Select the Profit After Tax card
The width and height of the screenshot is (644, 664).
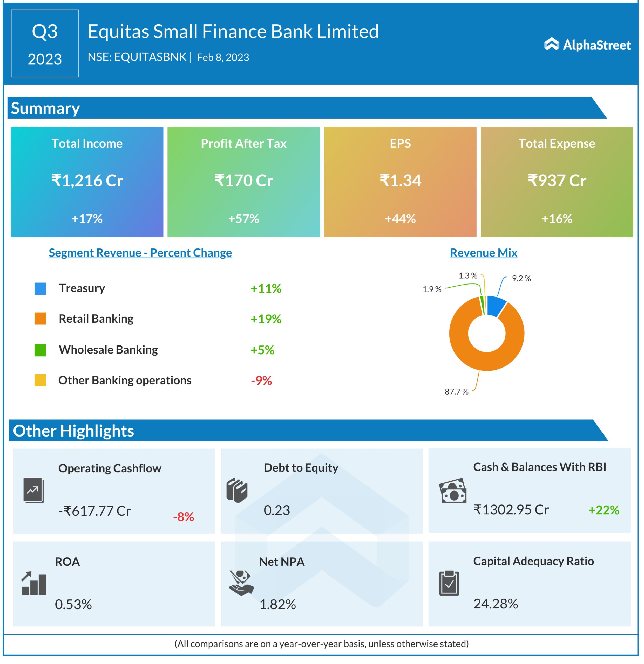click(x=243, y=182)
